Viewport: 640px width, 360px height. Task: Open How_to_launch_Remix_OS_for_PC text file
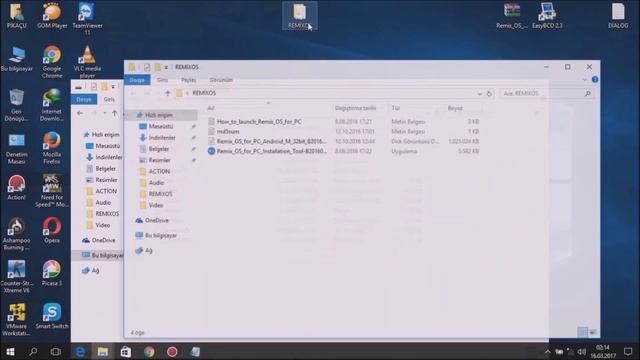click(259, 122)
